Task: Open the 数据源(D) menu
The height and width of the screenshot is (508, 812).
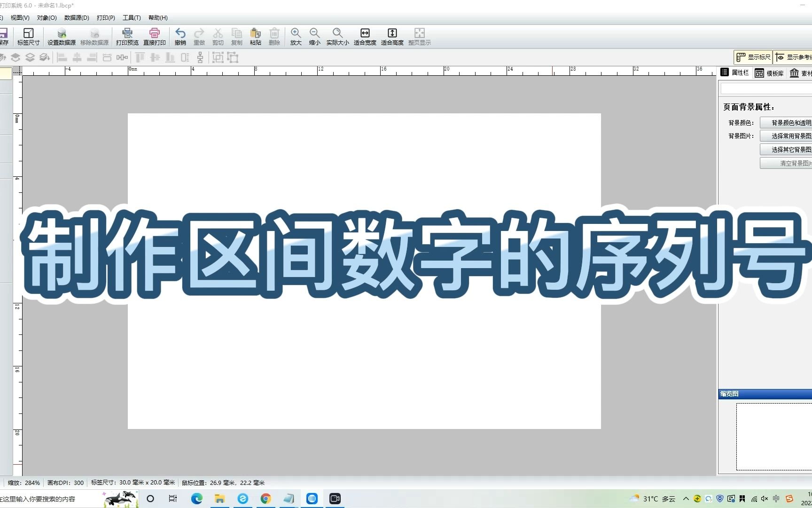Action: click(x=77, y=17)
